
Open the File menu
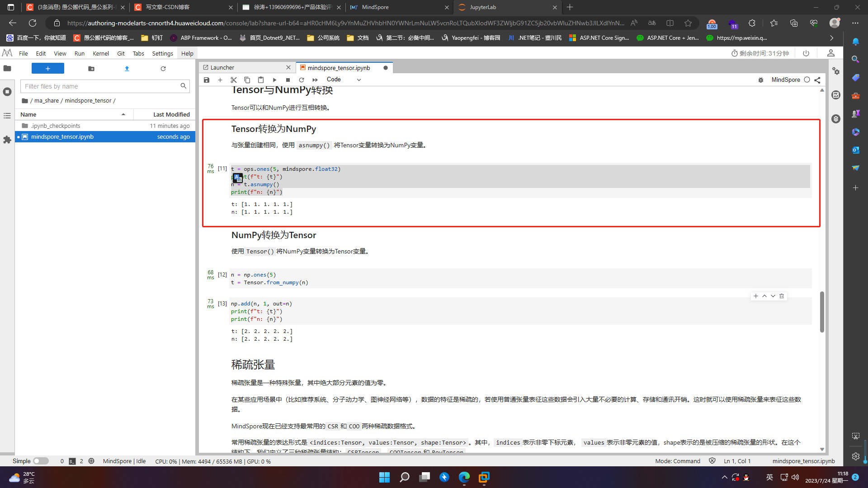point(24,53)
